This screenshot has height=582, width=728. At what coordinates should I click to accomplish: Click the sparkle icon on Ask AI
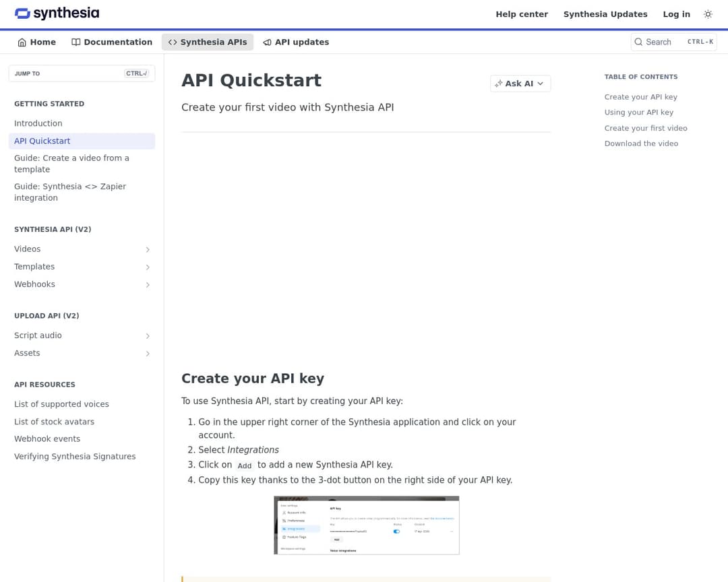[499, 84]
